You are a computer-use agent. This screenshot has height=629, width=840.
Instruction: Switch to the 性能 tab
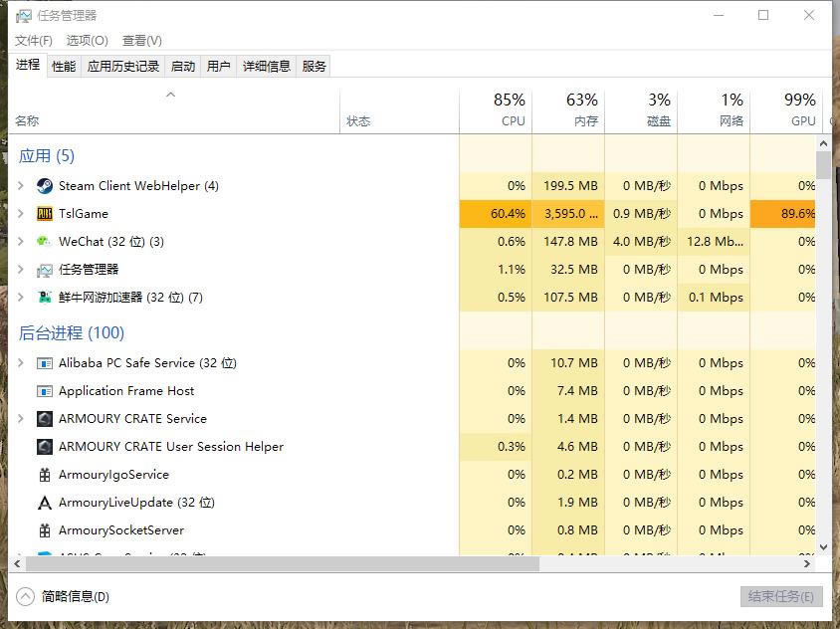64,67
